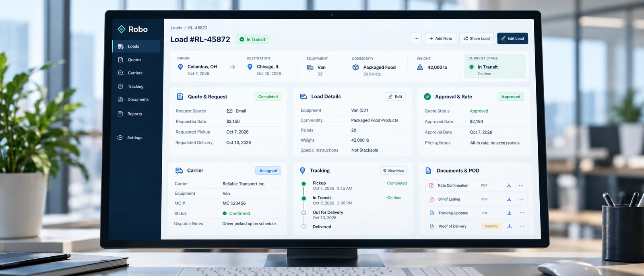The image size is (644, 276).
Task: Open the header more options menu
Action: 416,39
